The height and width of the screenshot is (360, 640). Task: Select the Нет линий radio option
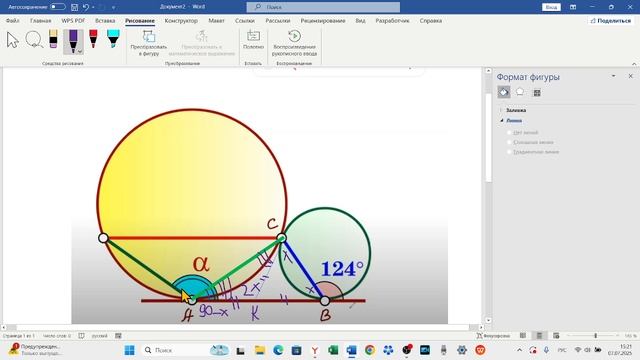click(x=509, y=133)
